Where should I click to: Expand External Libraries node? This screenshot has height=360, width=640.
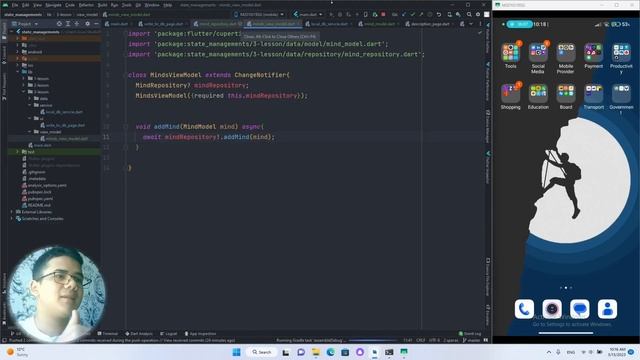[11, 212]
